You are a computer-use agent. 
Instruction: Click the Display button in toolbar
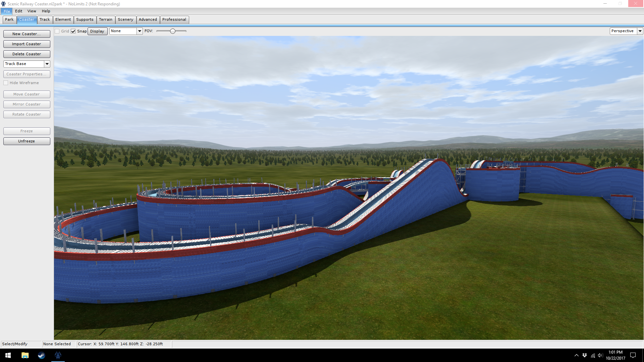tap(97, 31)
